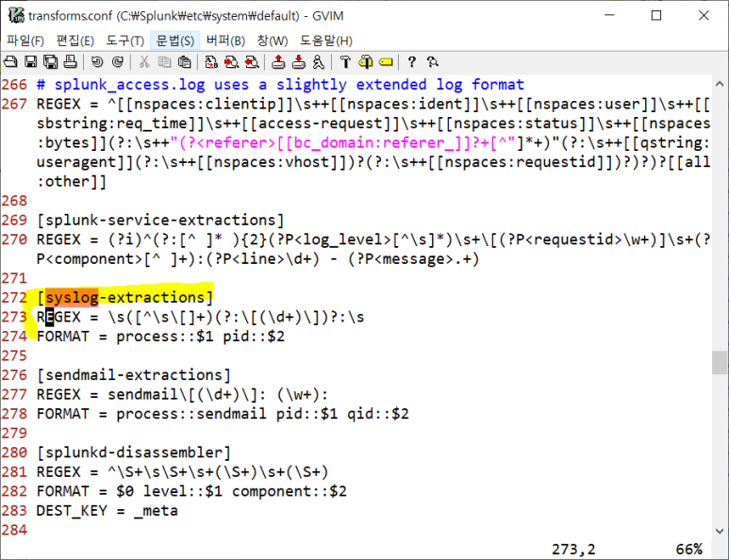Click the Search help icon
The width and height of the screenshot is (729, 560).
click(432, 62)
